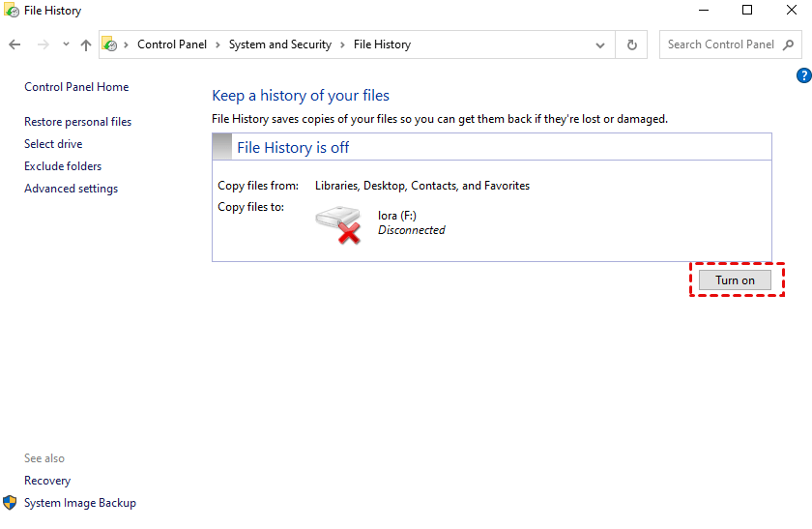The width and height of the screenshot is (812, 529).
Task: Open the Exclude folders link
Action: [63, 166]
